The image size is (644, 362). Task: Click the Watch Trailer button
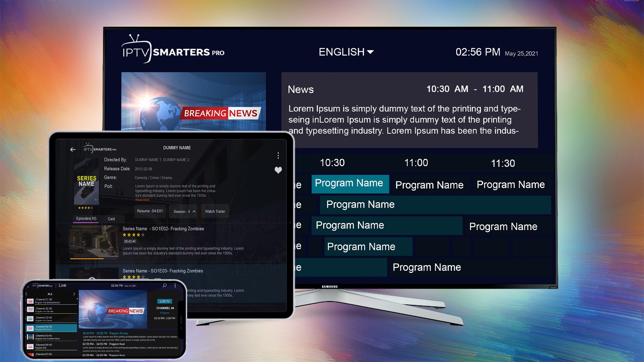tap(215, 212)
